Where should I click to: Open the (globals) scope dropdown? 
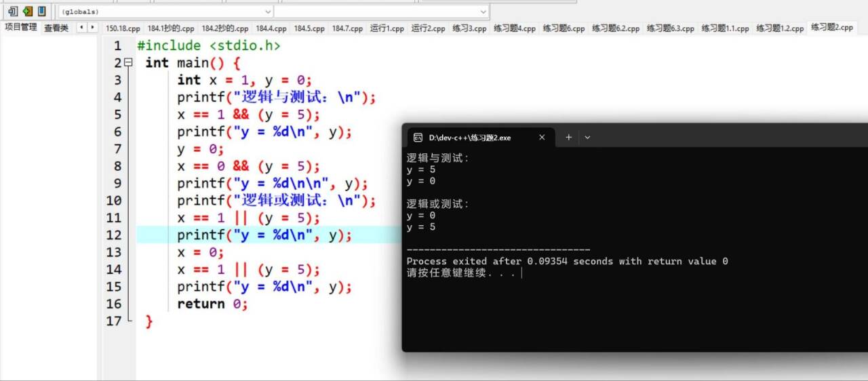tap(165, 12)
